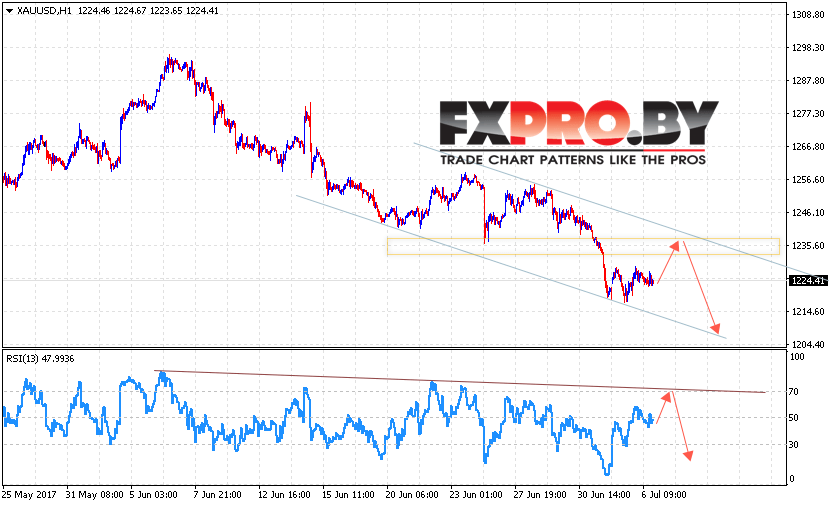The image size is (829, 506).
Task: Select the current price tag 1224.41
Action: [x=808, y=280]
